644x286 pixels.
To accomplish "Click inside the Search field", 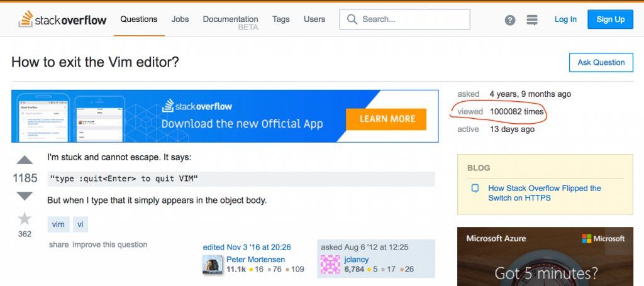I will (x=404, y=19).
